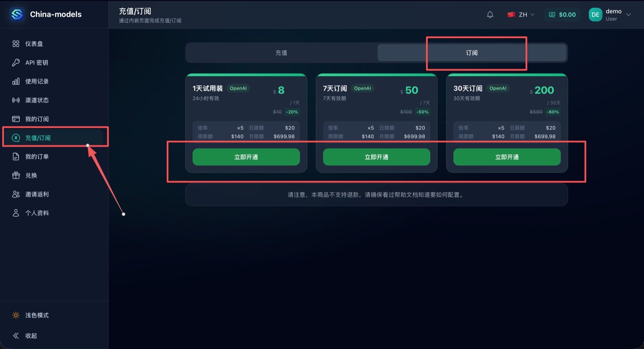The image size is (644, 349).
Task: Click the double-chevron 收起 collapse icon
Action: pyautogui.click(x=16, y=336)
